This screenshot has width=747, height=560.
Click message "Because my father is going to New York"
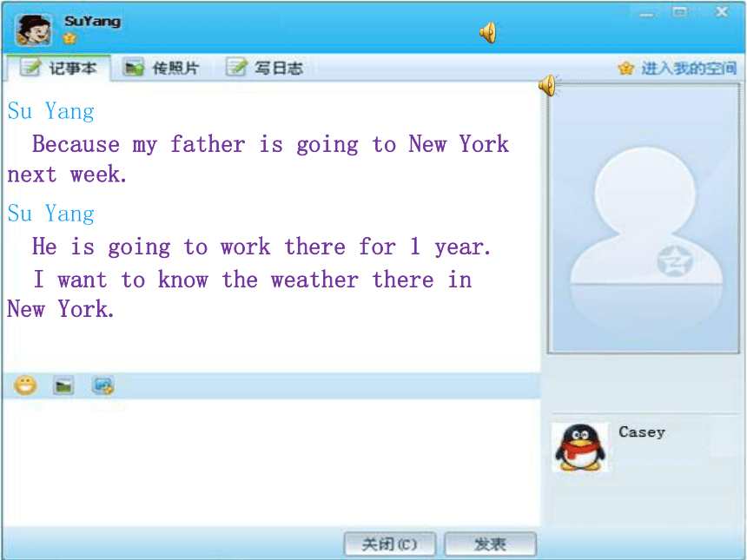tap(271, 144)
